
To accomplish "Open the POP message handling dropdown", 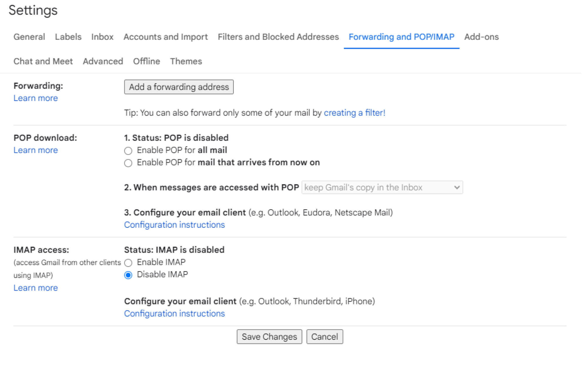I will tap(382, 187).
